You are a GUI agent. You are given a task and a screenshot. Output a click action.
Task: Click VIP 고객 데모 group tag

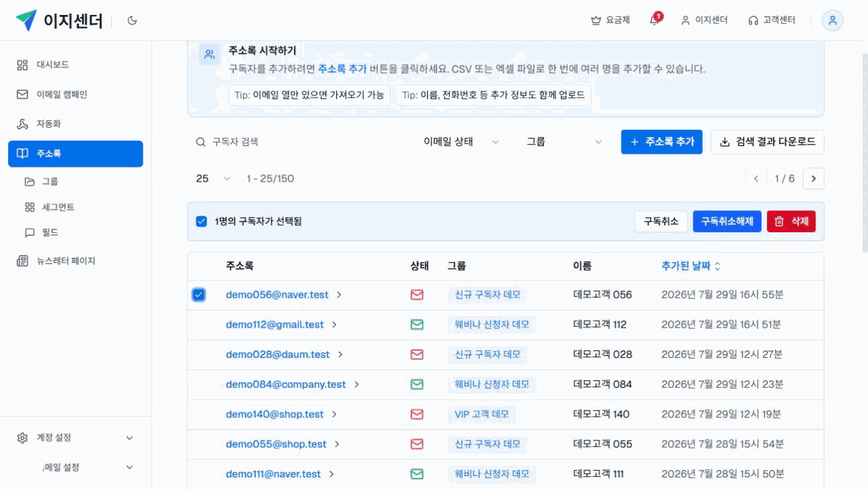point(482,414)
